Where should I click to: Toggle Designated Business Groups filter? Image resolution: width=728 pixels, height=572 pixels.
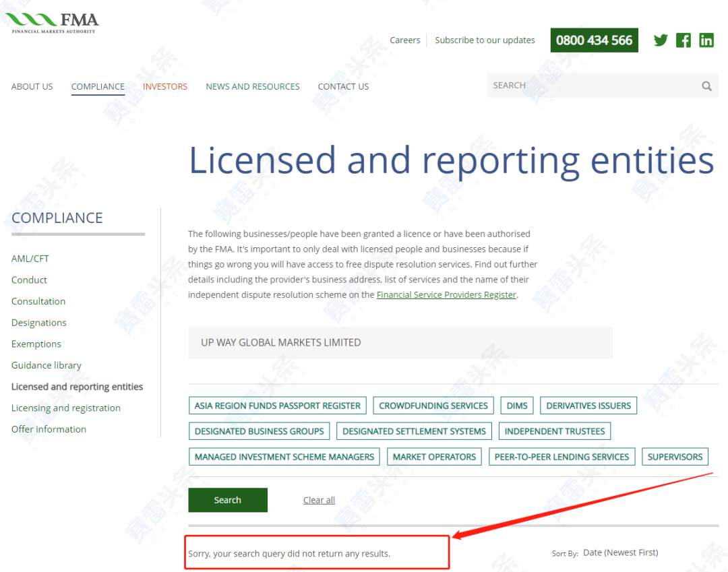point(259,431)
